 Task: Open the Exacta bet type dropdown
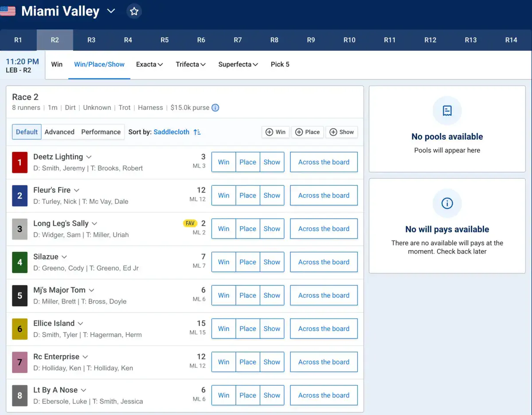tap(149, 64)
